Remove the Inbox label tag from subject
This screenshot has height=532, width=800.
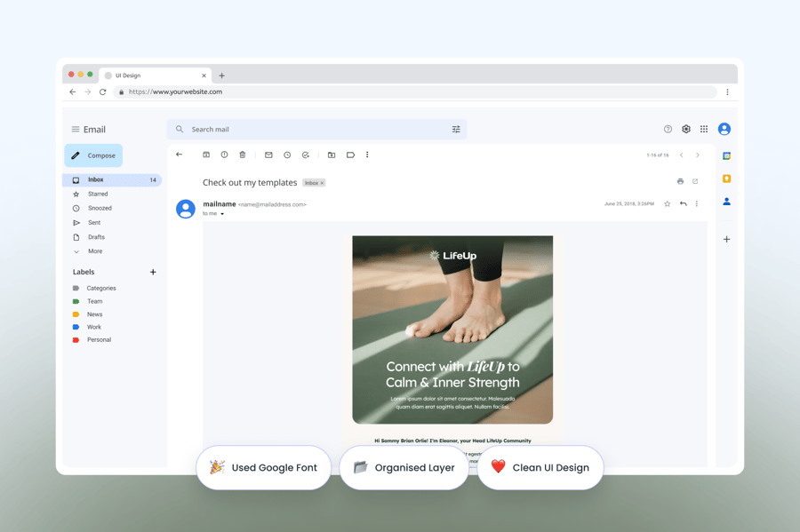point(322,183)
